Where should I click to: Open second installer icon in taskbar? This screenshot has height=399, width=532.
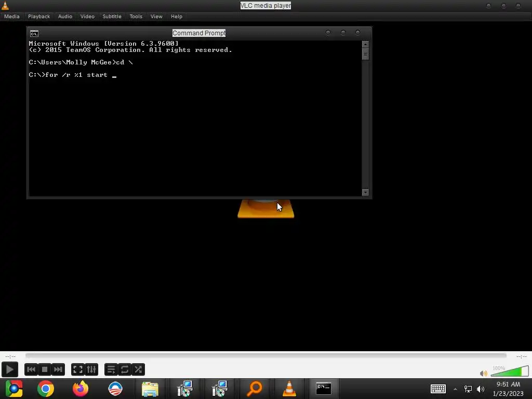220,389
